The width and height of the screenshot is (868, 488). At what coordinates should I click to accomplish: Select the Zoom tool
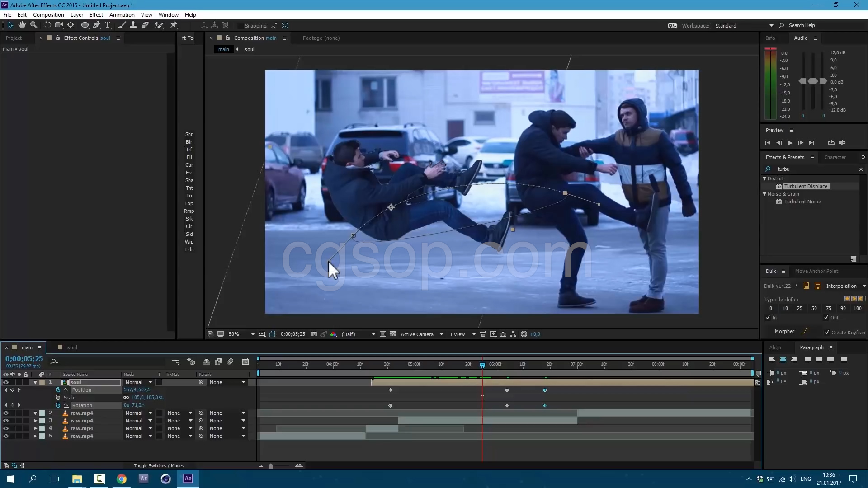[33, 25]
